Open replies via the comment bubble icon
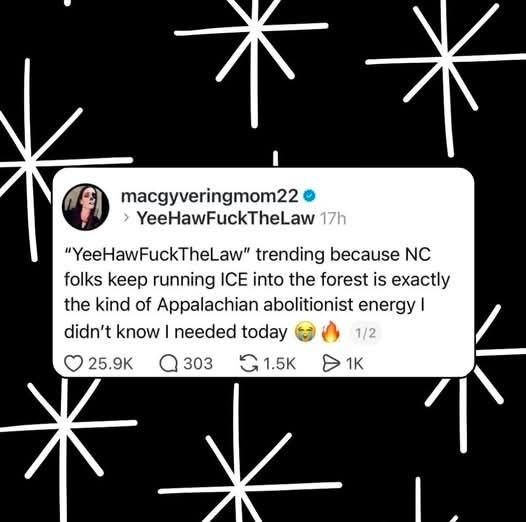This screenshot has width=526, height=522. (168, 364)
